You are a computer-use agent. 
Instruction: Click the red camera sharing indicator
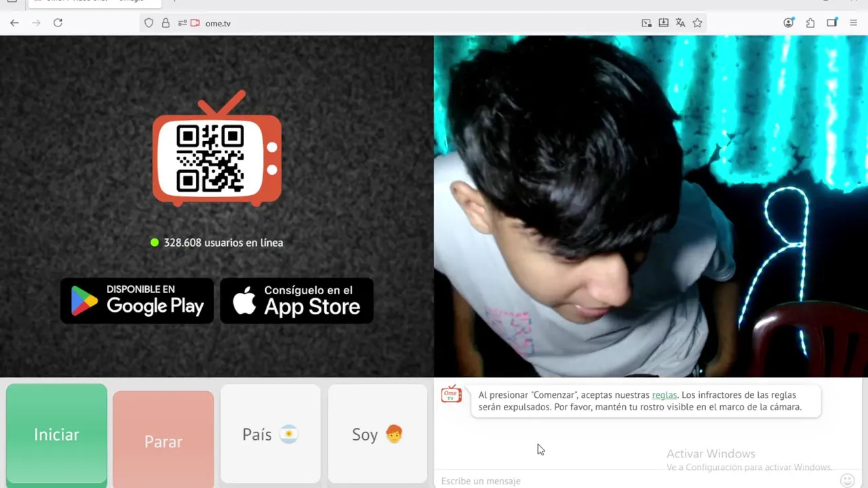[195, 23]
